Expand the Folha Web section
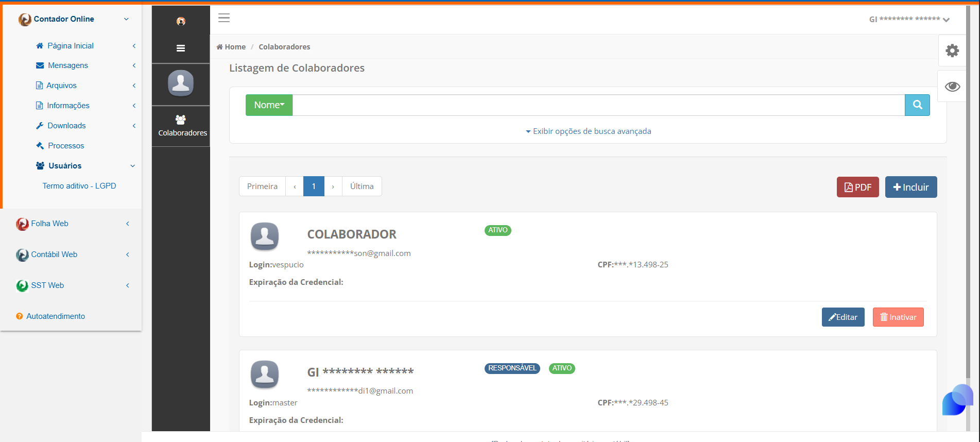 pos(128,224)
